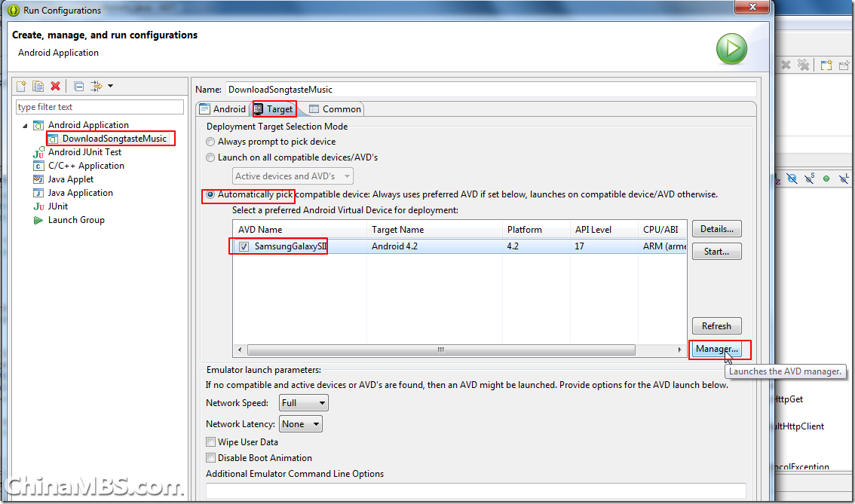Click the Refresh button

pyautogui.click(x=716, y=325)
